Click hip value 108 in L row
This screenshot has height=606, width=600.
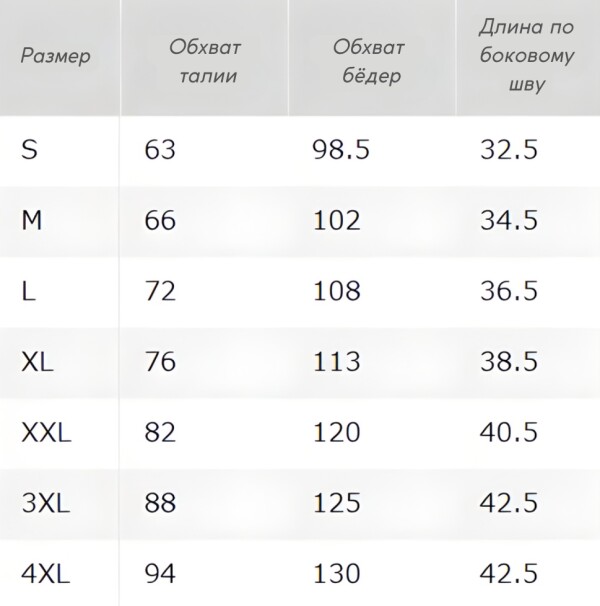pyautogui.click(x=336, y=291)
